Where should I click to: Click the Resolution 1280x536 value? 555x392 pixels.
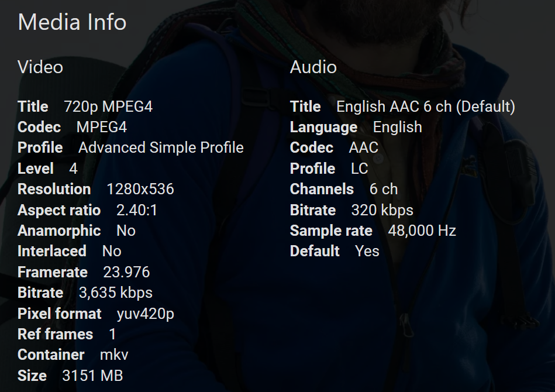140,189
